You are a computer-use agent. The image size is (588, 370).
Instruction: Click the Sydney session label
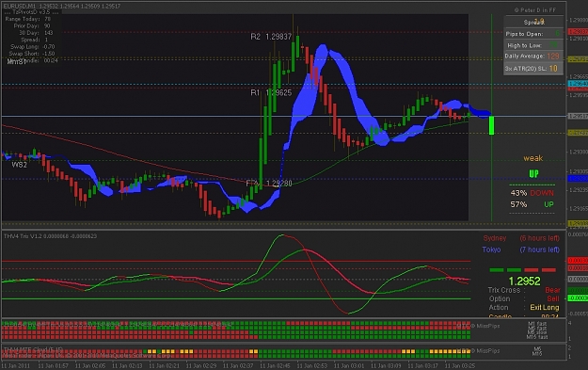pos(495,238)
